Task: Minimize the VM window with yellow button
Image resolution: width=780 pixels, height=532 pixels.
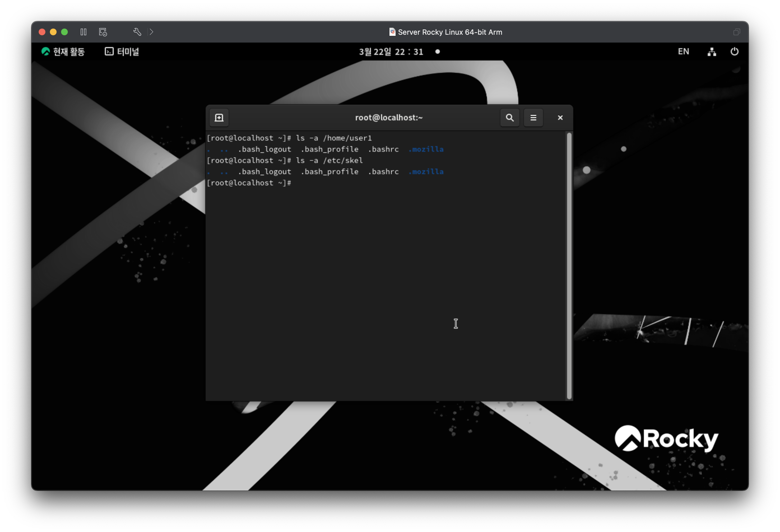Action: click(53, 32)
